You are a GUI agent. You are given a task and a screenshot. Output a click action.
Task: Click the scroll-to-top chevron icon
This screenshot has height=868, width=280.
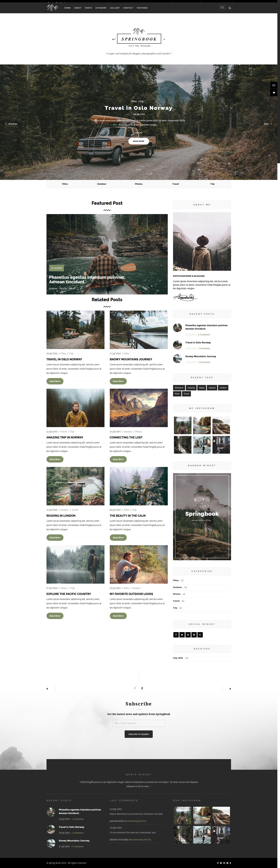[270, 155]
